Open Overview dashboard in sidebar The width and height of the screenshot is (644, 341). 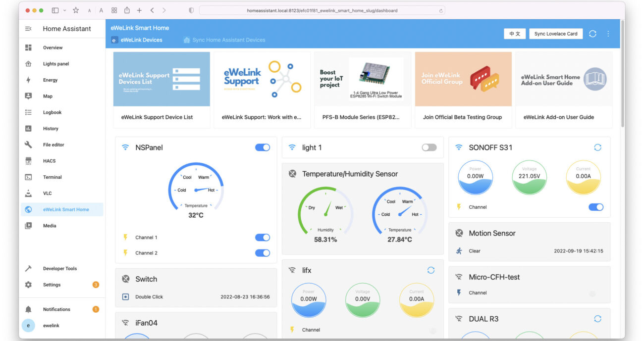[62, 48]
